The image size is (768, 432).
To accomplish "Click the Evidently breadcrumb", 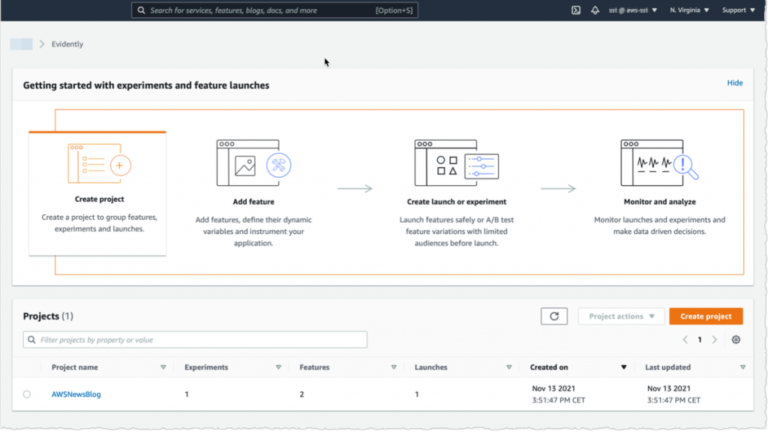I will pyautogui.click(x=67, y=44).
